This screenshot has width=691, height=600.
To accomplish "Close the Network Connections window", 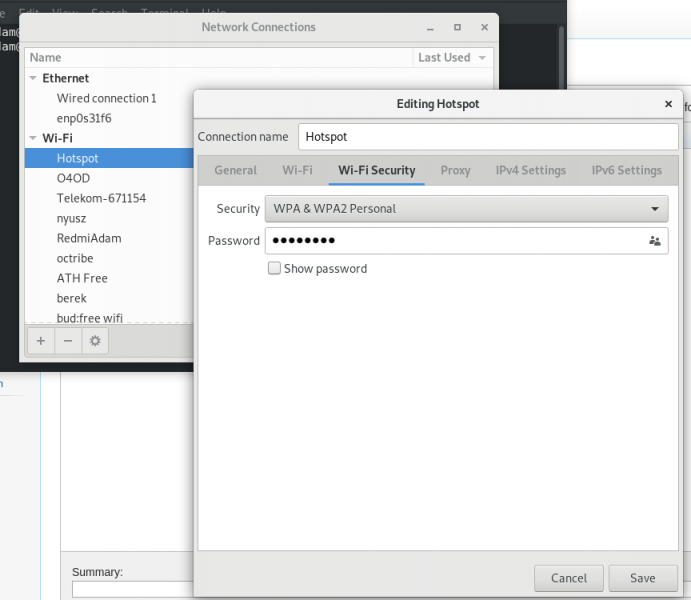I will pyautogui.click(x=484, y=27).
